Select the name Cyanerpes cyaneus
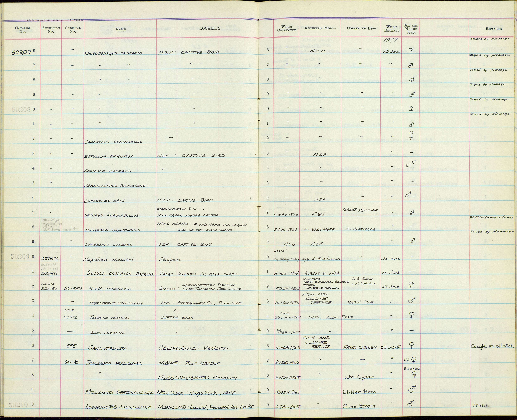517x420 pixels. (108, 245)
